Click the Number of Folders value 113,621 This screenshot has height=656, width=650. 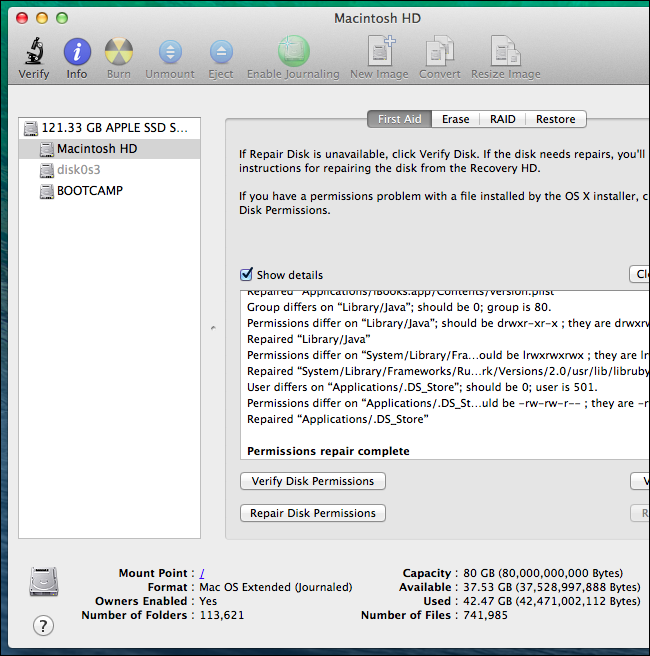222,615
